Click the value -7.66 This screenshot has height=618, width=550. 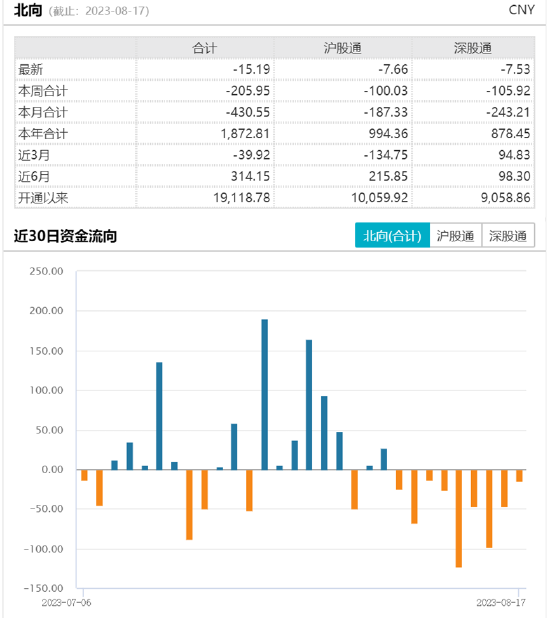[393, 69]
